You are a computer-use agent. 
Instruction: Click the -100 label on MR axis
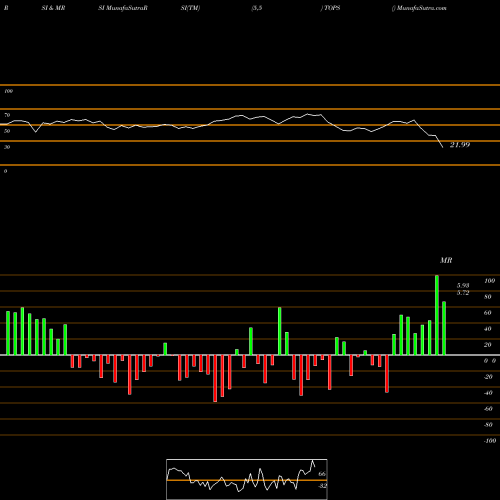(x=490, y=441)
